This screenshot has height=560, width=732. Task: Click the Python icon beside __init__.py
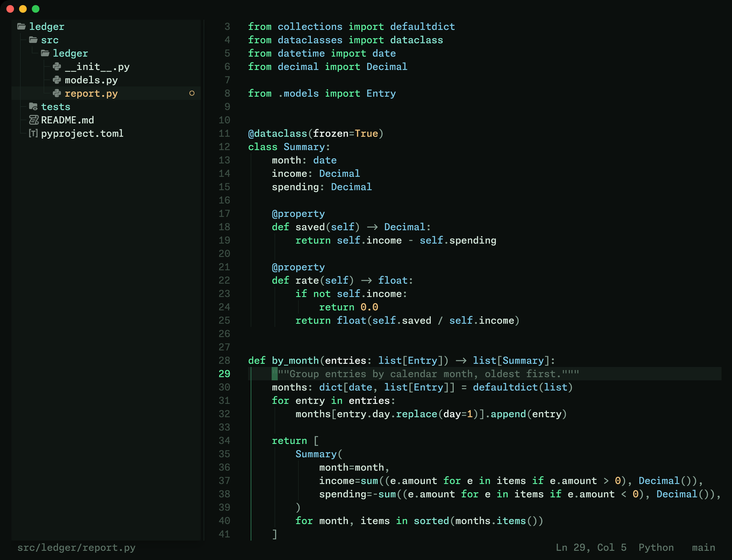(x=57, y=66)
